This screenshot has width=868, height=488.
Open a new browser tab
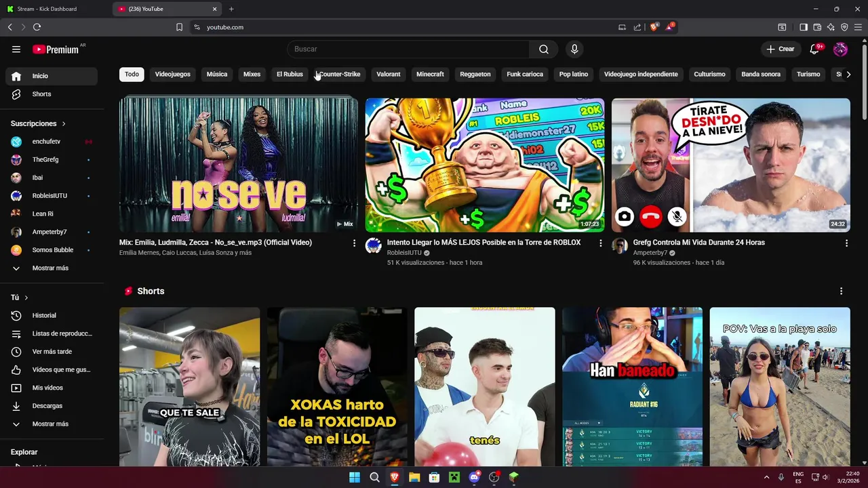231,9
